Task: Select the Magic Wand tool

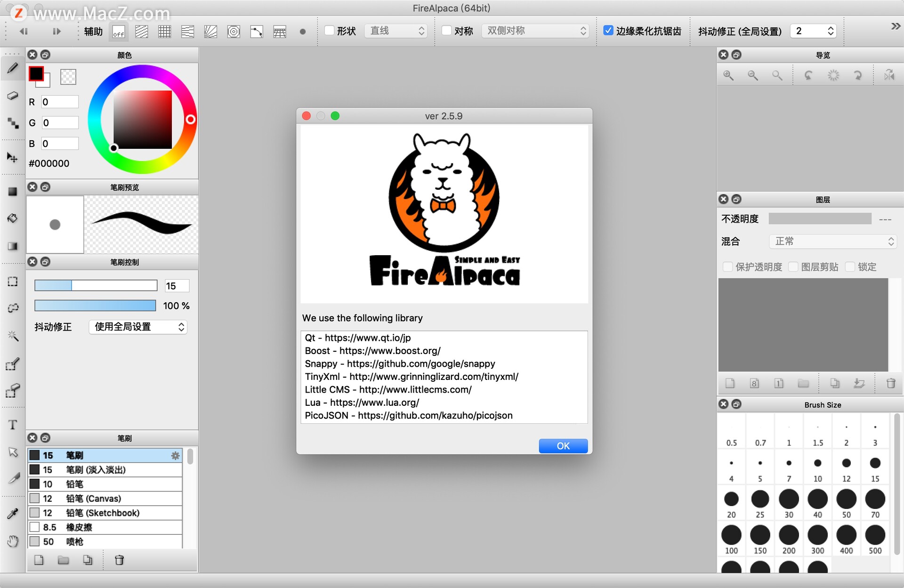Action: (x=13, y=336)
